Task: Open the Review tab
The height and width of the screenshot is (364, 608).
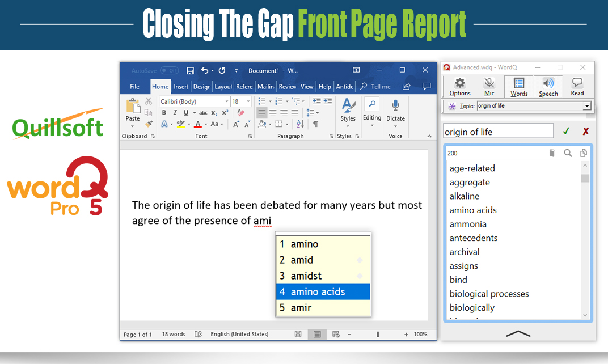Action: coord(288,87)
